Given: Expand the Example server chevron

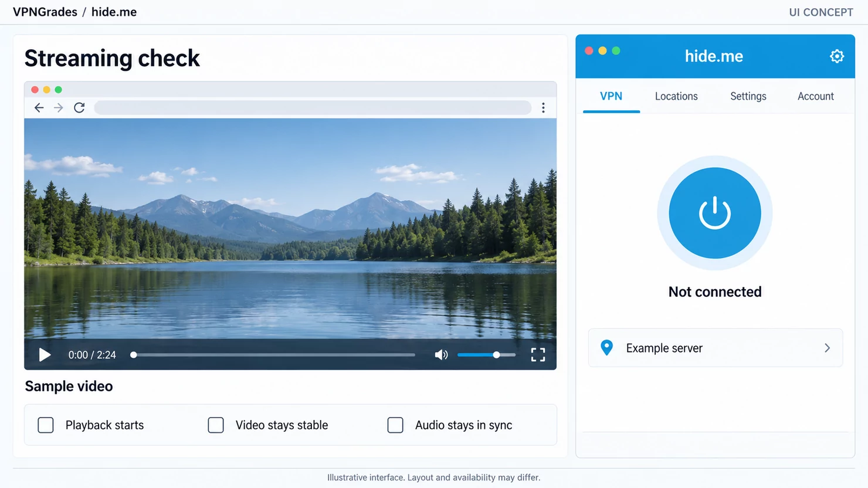Looking at the screenshot, I should click(x=827, y=348).
